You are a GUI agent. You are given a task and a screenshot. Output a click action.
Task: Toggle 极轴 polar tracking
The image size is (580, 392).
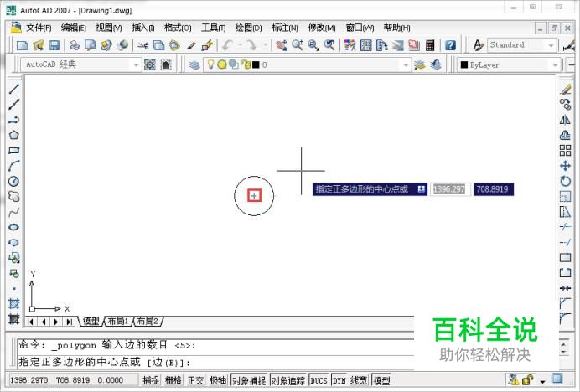218,380
